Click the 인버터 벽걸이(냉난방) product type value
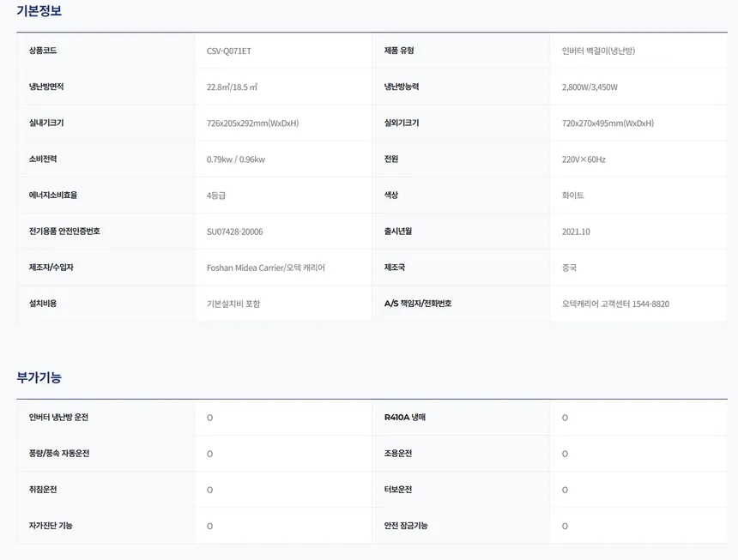Viewport: 738px width, 560px height. pyautogui.click(x=598, y=51)
